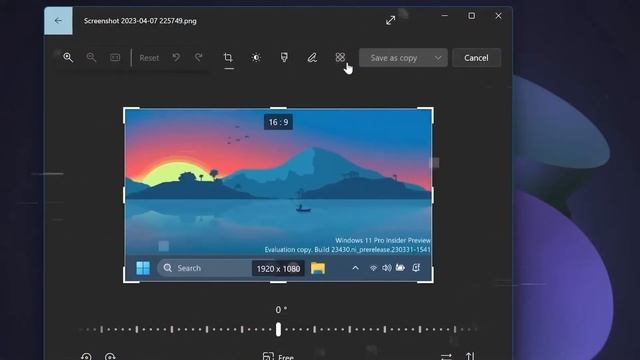Screen dimensions: 640x360
Task: Flip the image vertically
Action: (x=470, y=356)
